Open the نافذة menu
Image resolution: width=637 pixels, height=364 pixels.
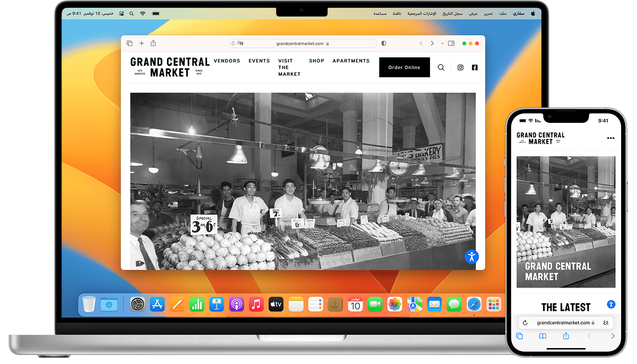point(397,14)
